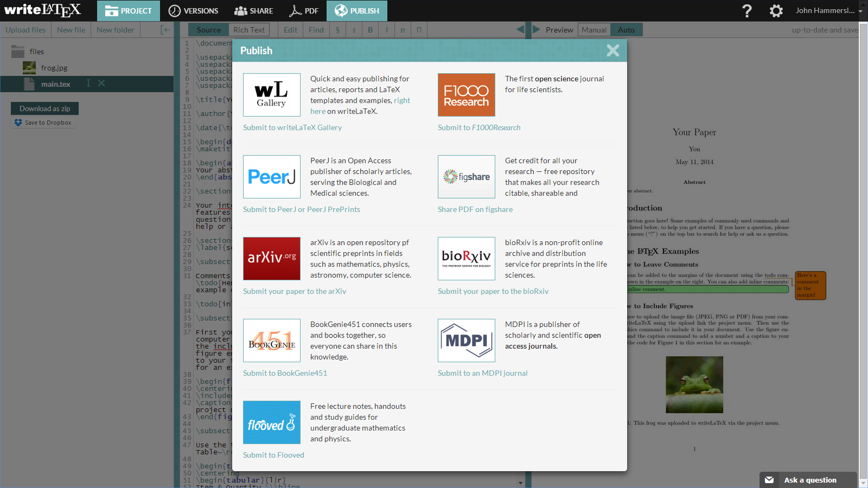Click the Flooved logo tile

[x=272, y=422]
